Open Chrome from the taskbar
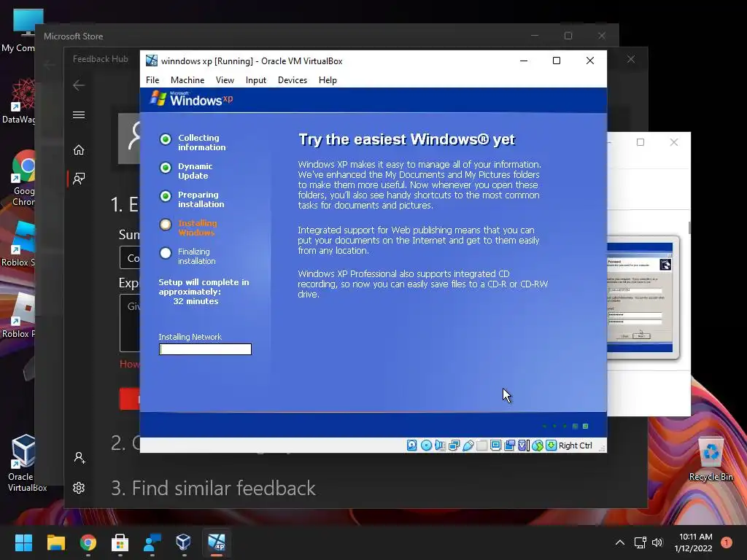The image size is (747, 560). (x=88, y=542)
